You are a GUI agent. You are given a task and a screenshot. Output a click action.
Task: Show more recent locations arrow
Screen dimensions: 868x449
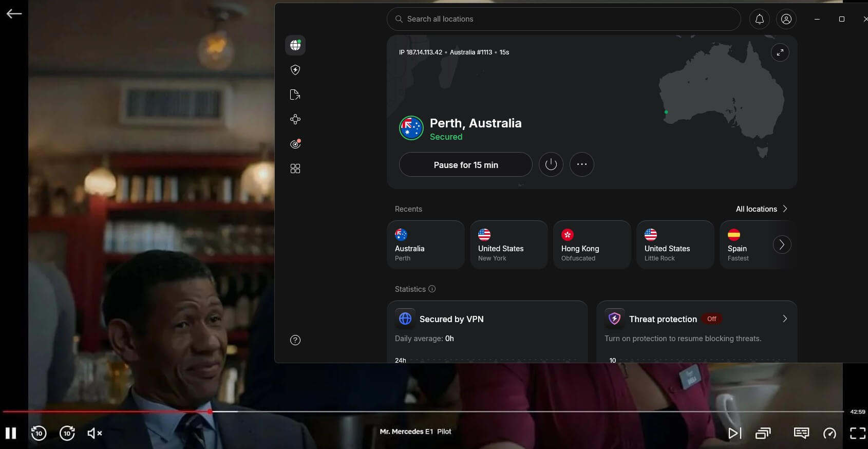click(782, 245)
